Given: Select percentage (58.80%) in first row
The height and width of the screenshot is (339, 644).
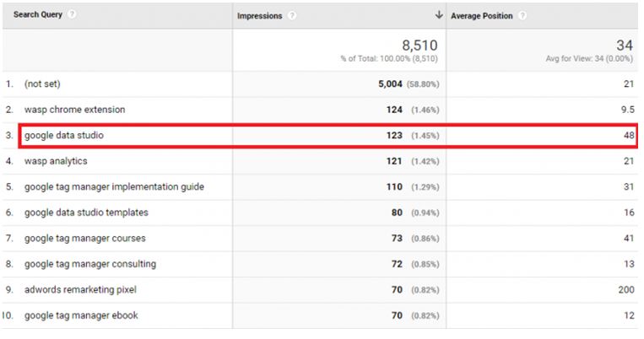Looking at the screenshot, I should click(x=423, y=84).
